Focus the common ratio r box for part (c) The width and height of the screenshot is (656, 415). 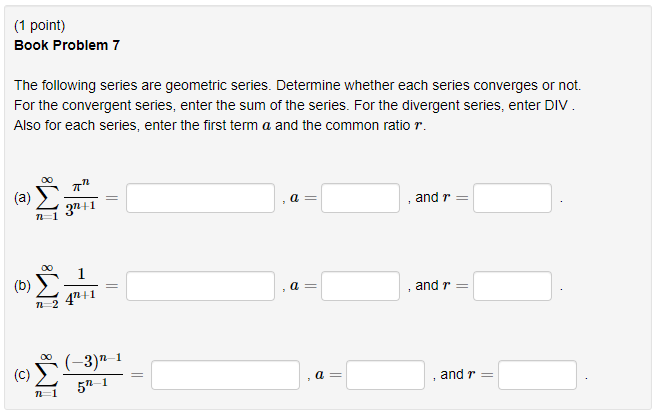point(537,375)
